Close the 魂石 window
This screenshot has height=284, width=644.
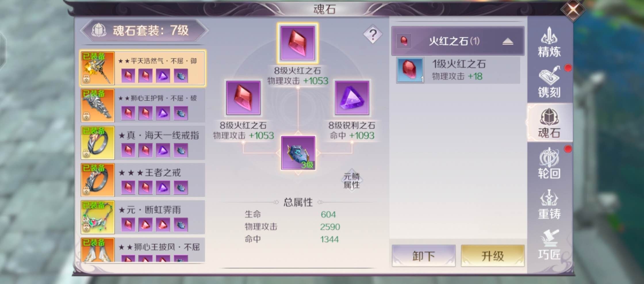573,10
